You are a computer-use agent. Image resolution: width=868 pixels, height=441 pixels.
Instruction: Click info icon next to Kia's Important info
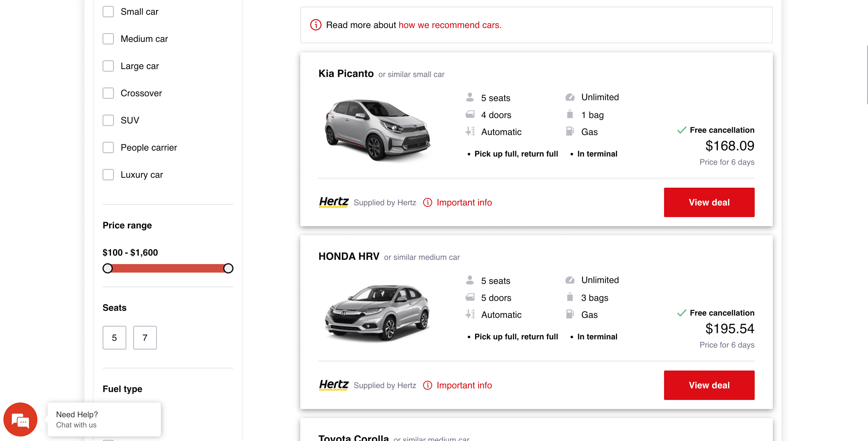pyautogui.click(x=427, y=202)
